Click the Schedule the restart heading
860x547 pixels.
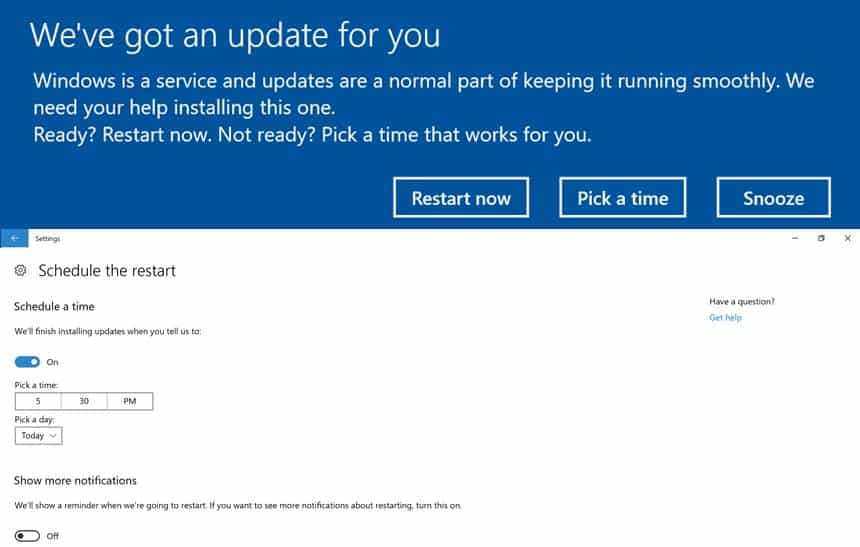pos(107,270)
